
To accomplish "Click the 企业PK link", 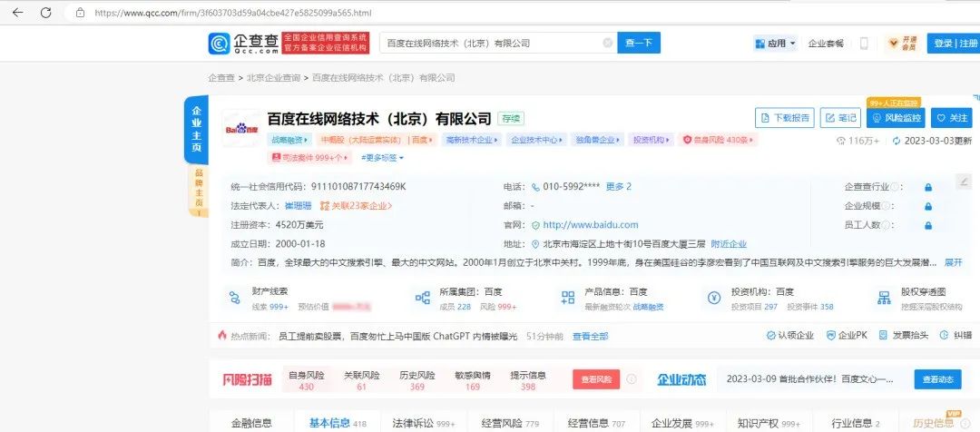I will point(847,336).
